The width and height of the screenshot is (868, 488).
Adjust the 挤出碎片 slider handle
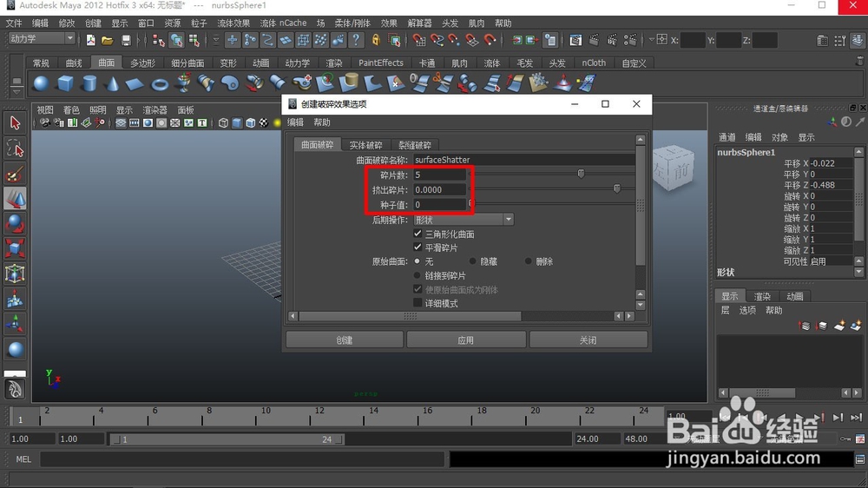(x=616, y=189)
